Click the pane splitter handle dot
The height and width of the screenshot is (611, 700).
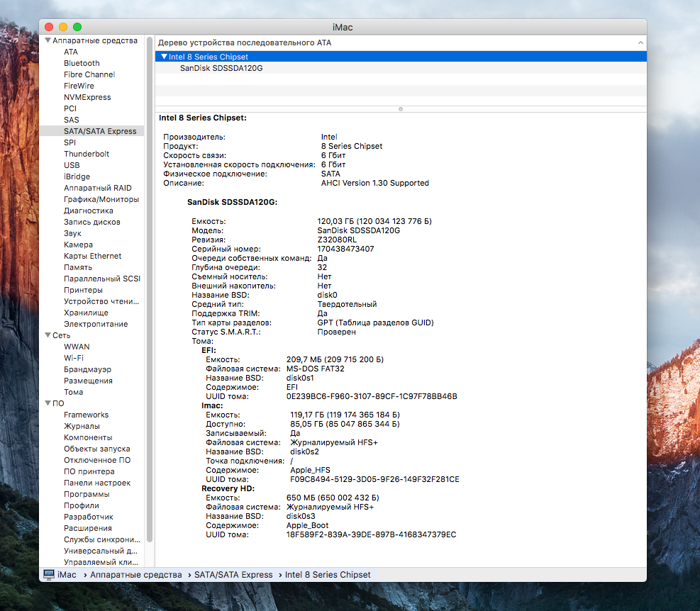pyautogui.click(x=401, y=109)
